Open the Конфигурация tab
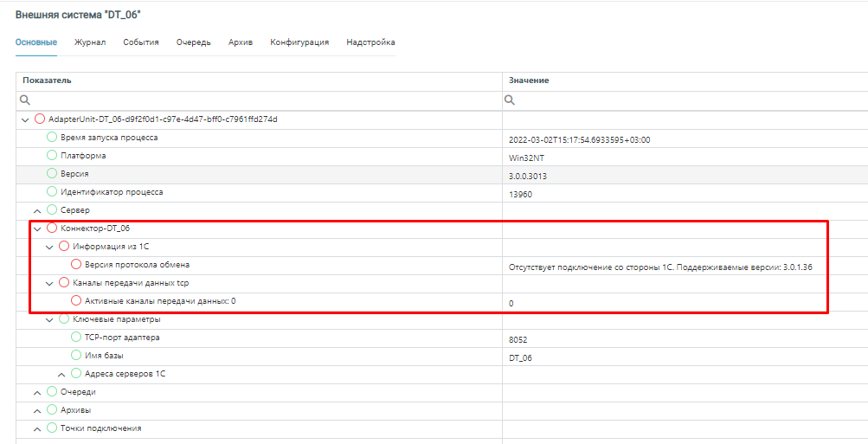The height and width of the screenshot is (444, 868). tap(299, 42)
